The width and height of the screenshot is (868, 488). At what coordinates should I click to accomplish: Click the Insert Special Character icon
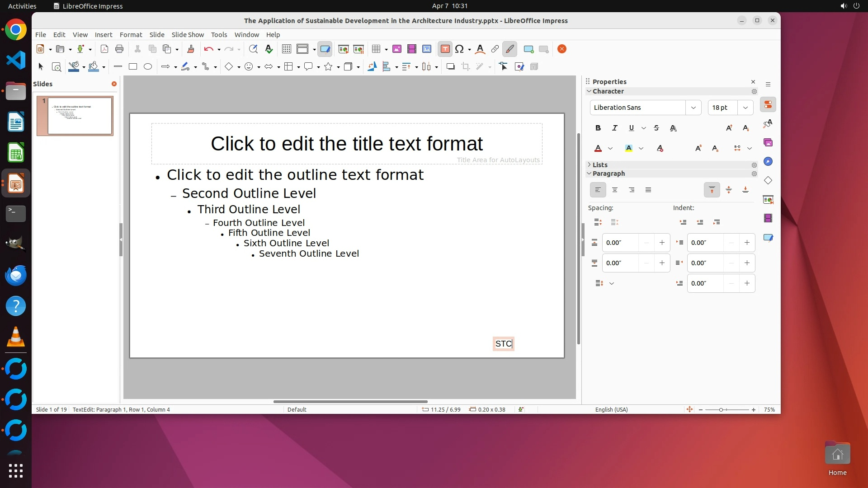point(459,49)
